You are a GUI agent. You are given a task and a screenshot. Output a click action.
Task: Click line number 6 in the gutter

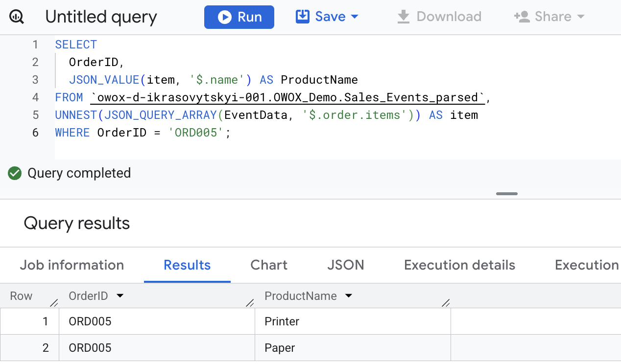click(x=35, y=133)
